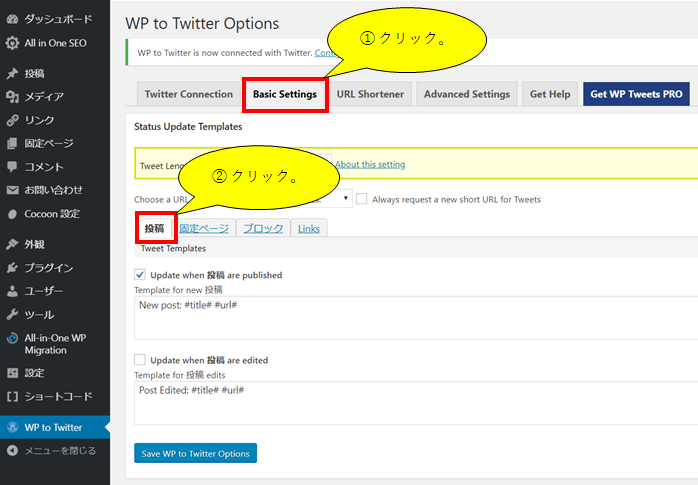Click the All in One SEO gear icon
Screen dimensions: 698x485
click(12, 43)
